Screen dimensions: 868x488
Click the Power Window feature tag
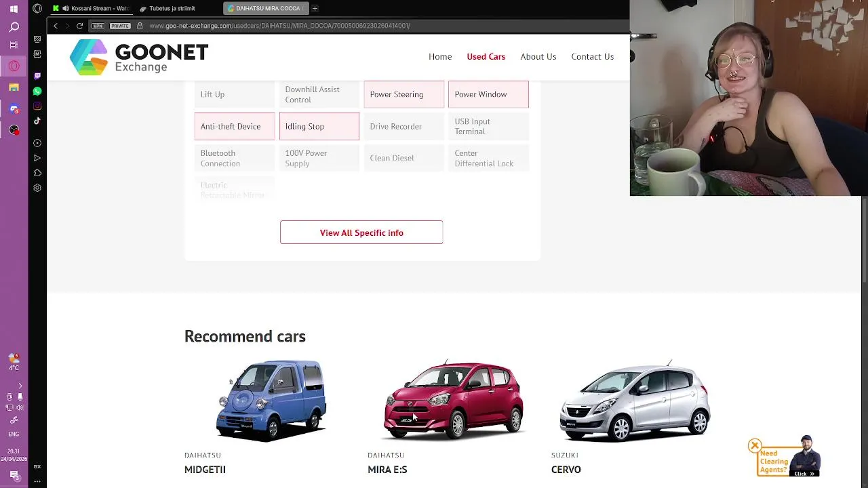pos(488,94)
